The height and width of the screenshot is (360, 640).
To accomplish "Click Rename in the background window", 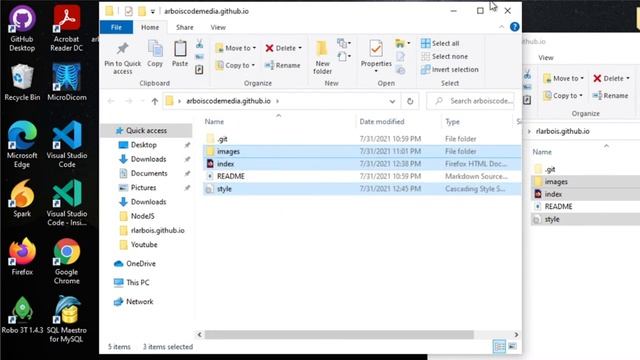I will pos(610,96).
